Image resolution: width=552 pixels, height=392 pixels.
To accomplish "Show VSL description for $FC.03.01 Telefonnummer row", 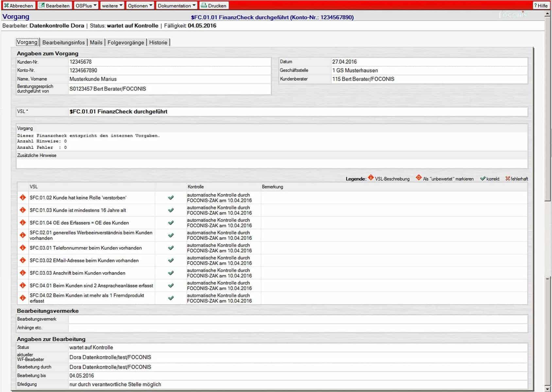I will pyautogui.click(x=23, y=248).
